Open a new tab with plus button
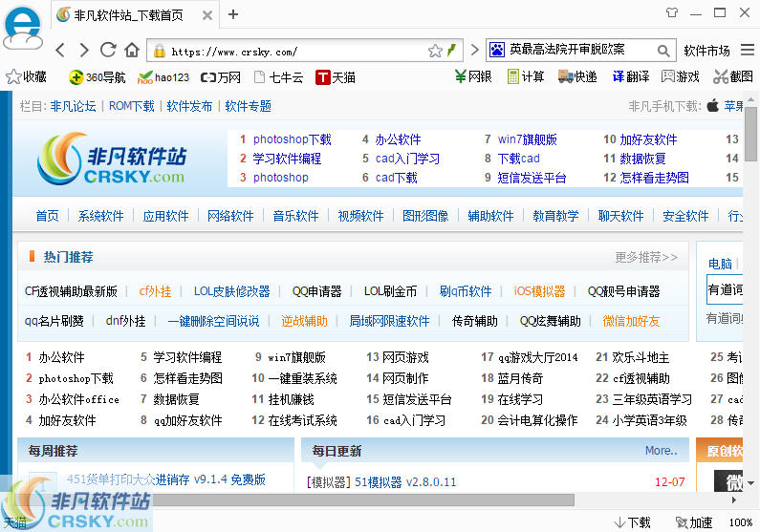Image resolution: width=760 pixels, height=532 pixels. [x=233, y=14]
